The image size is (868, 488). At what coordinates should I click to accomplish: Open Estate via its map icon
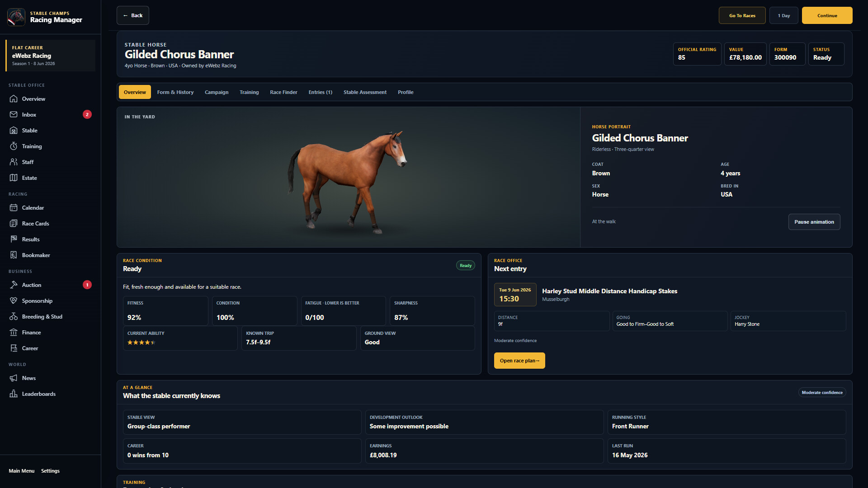14,178
